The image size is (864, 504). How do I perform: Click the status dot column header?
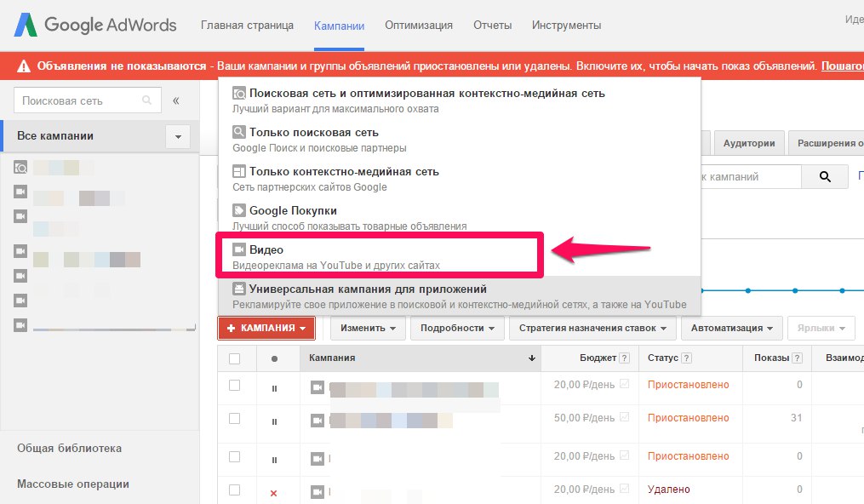(274, 358)
